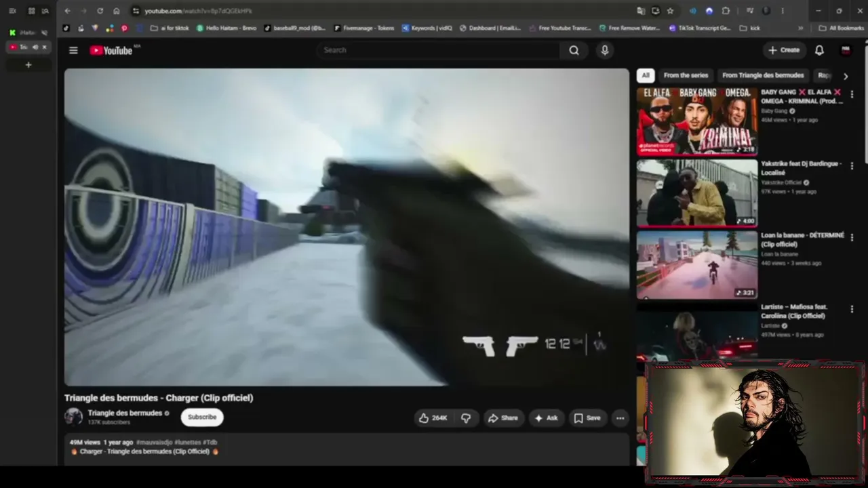Open YouTube notifications bell
The height and width of the screenshot is (488, 868).
[819, 50]
